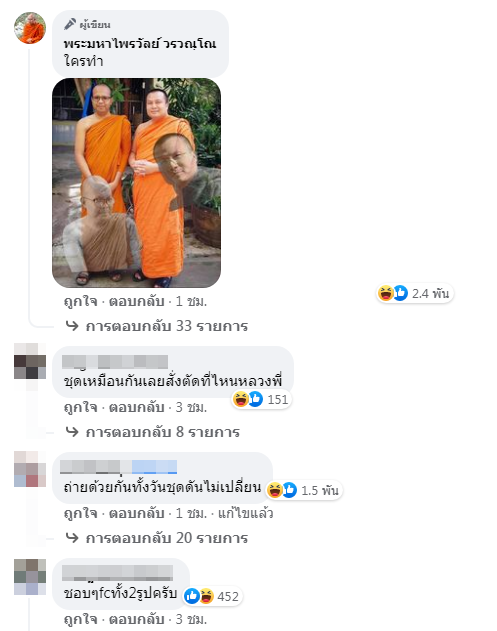Open the monk author's profile avatar
This screenshot has width=497, height=631.
30,28
